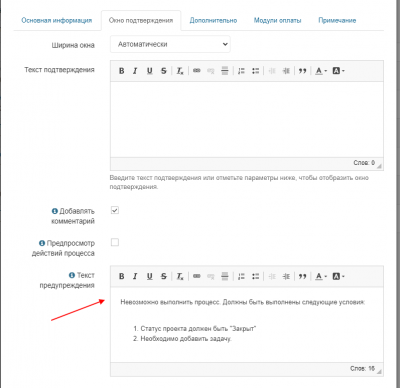Toggle italic in confirmation text editor

[x=135, y=71]
